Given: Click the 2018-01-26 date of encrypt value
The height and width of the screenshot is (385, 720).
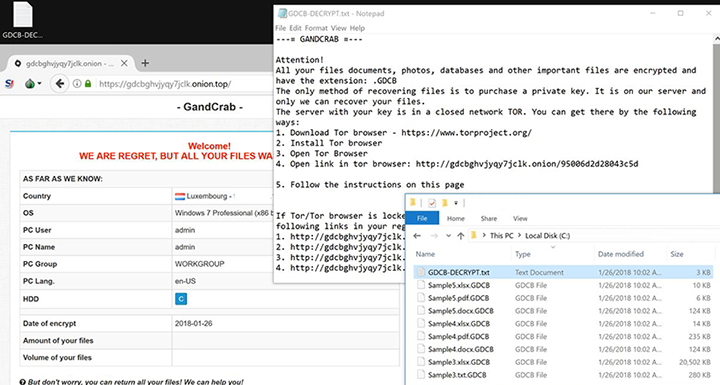Looking at the screenshot, I should [193, 323].
